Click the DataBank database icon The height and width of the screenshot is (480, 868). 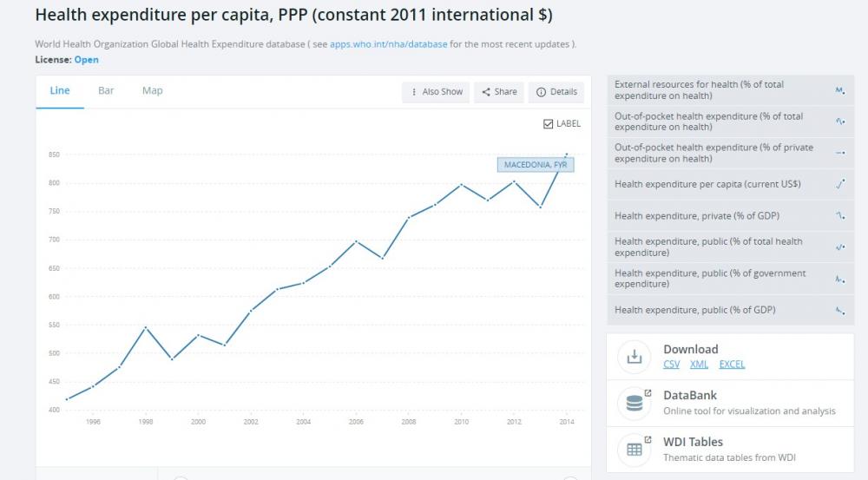click(635, 403)
